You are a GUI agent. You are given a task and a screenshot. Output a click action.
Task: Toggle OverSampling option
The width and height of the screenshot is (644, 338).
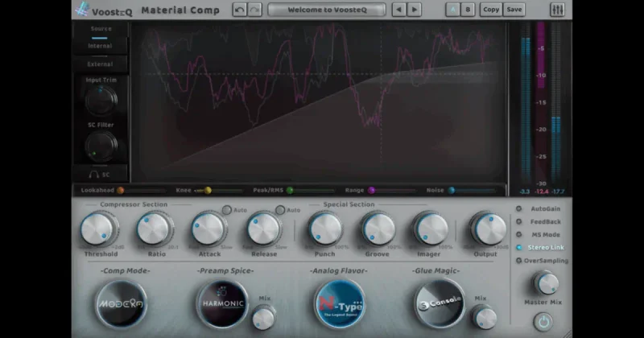(542, 261)
